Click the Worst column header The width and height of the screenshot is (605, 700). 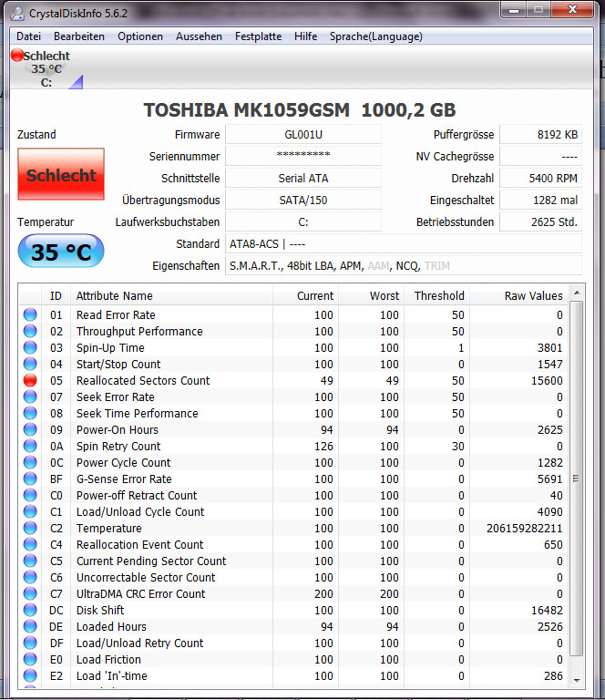point(371,295)
